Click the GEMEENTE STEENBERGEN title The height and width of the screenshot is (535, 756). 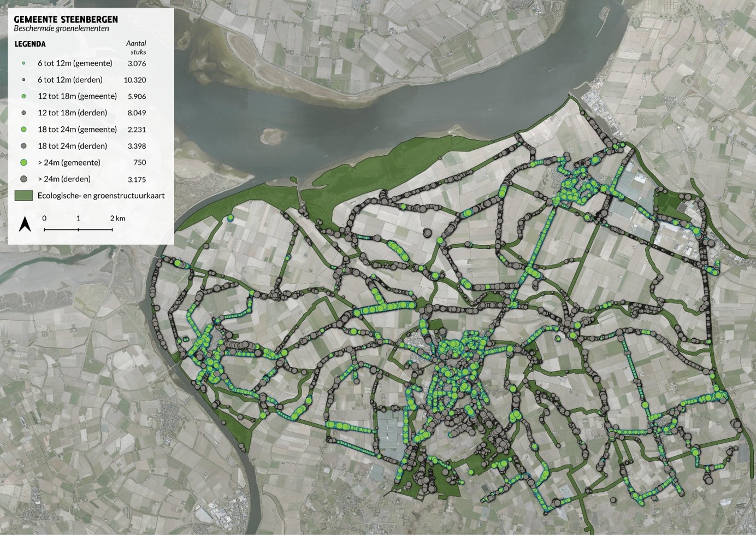coord(66,19)
